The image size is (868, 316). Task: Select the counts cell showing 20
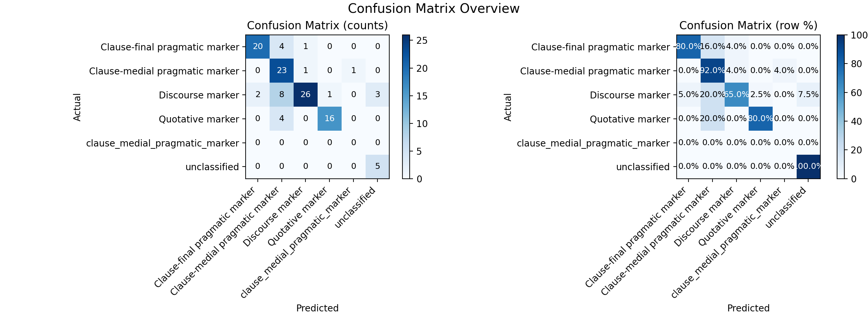(x=258, y=46)
